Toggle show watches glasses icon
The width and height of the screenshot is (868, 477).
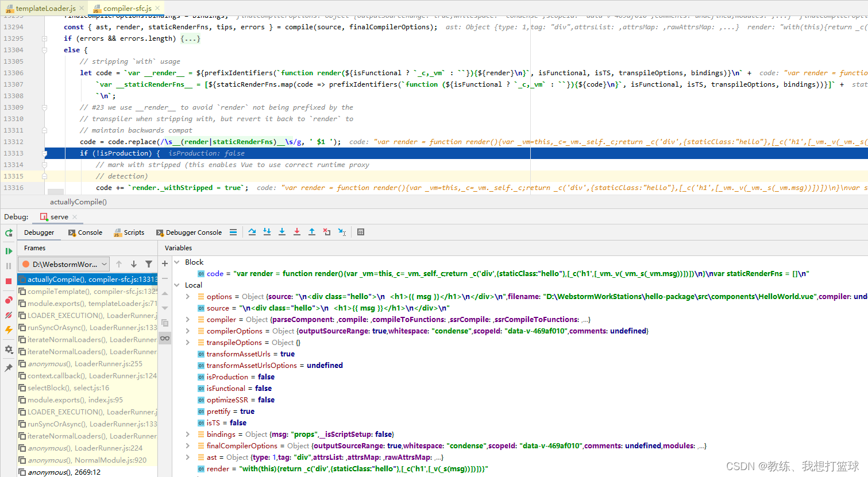(x=165, y=338)
